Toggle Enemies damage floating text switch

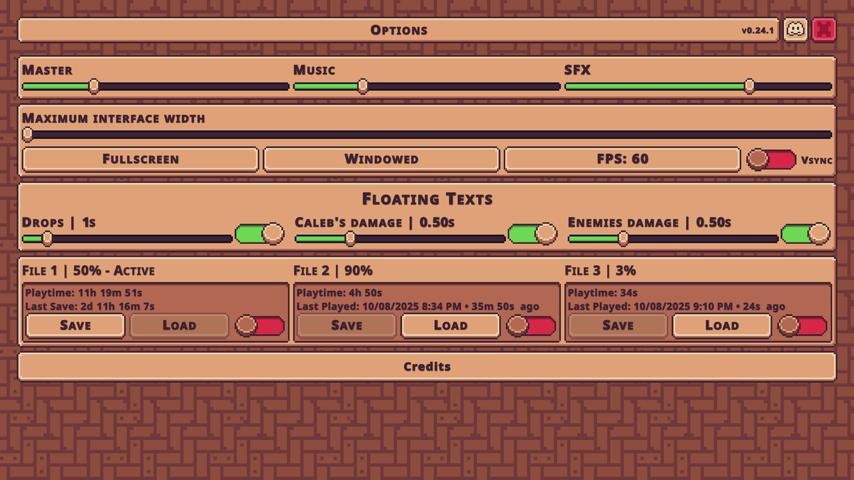(x=806, y=234)
